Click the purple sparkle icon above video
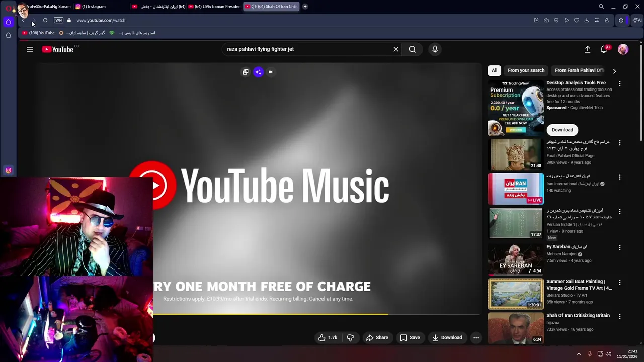Viewport: 644px width, 362px height. [x=258, y=72]
